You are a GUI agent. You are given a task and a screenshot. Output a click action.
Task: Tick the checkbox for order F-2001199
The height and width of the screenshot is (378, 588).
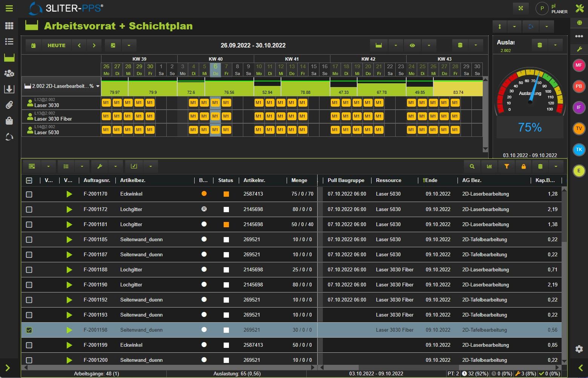pos(29,345)
